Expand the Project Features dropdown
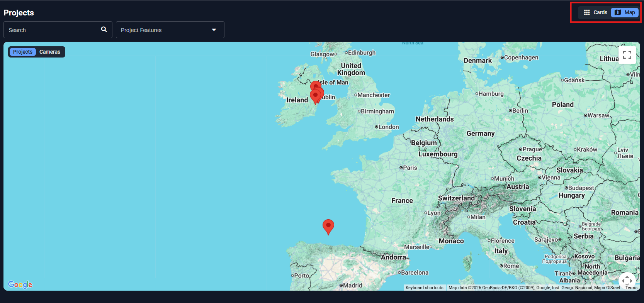 tap(170, 30)
